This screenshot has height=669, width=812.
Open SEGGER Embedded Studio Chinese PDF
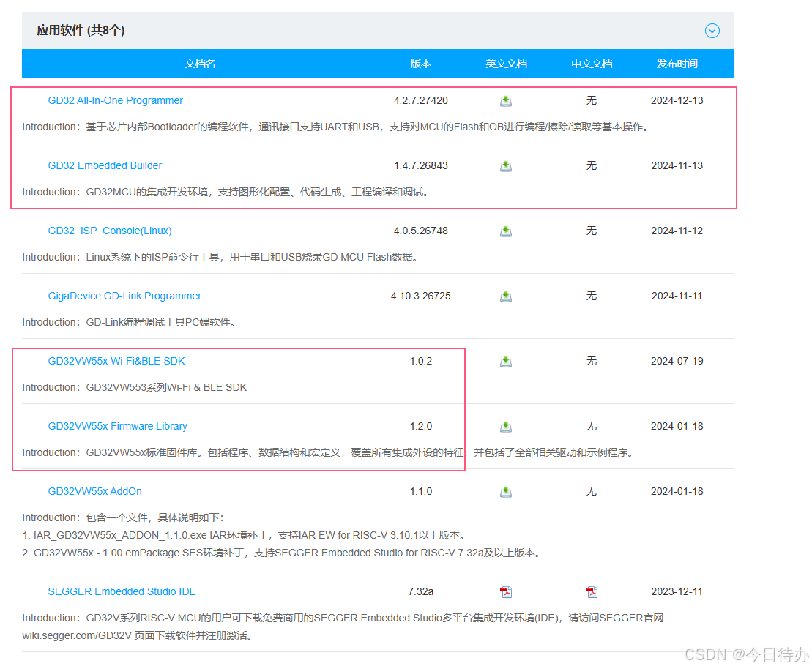click(592, 592)
